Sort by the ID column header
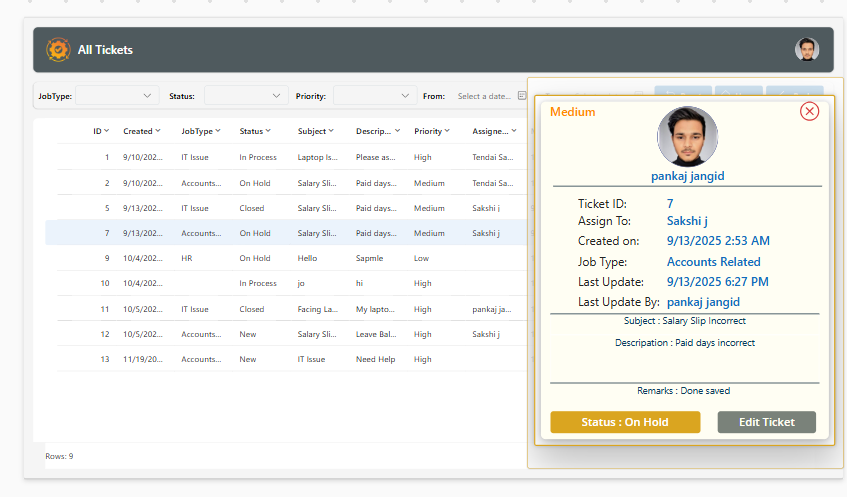 (x=100, y=131)
